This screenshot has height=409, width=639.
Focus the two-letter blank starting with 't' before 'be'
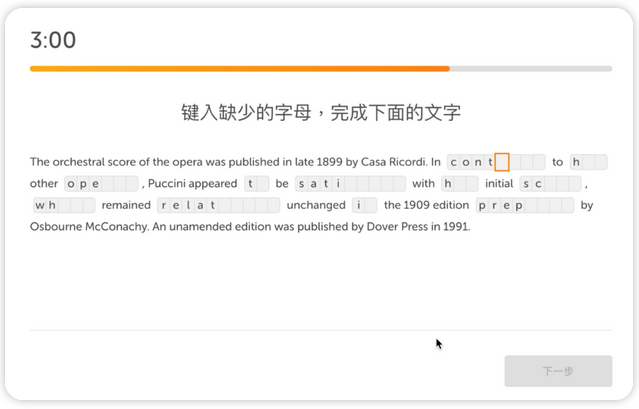[x=257, y=184]
